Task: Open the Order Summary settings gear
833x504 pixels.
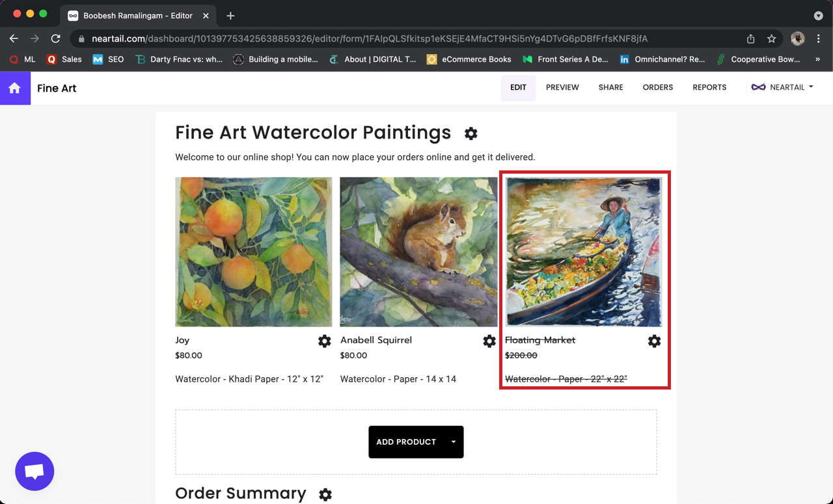Action: click(325, 494)
